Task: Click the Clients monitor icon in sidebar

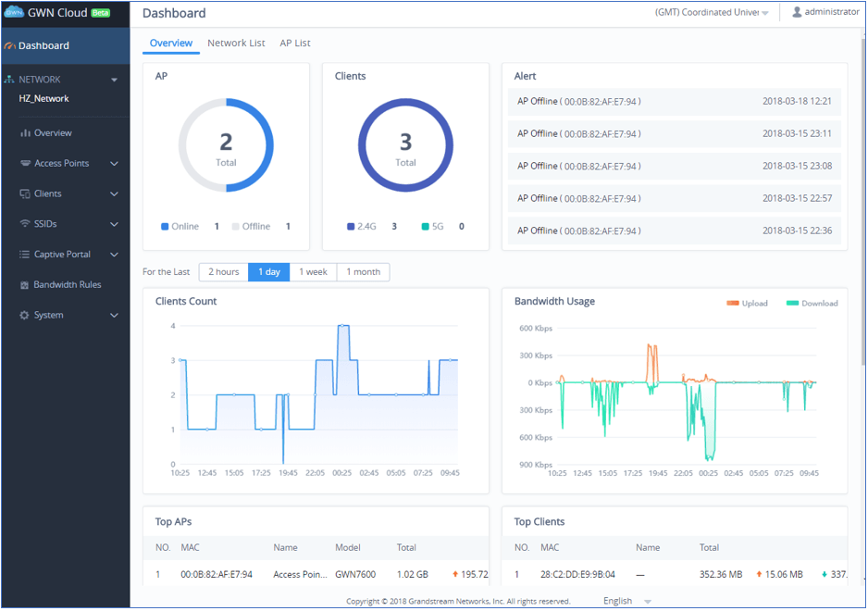Action: pos(25,194)
